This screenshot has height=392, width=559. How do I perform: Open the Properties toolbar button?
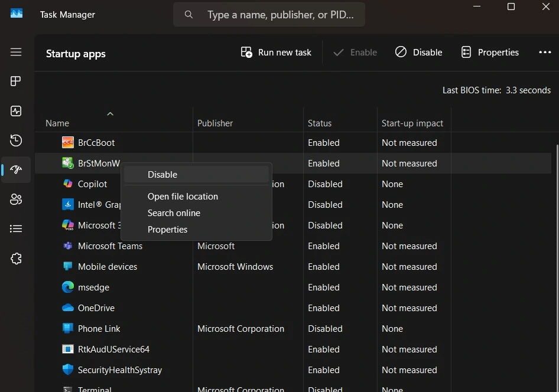point(490,52)
